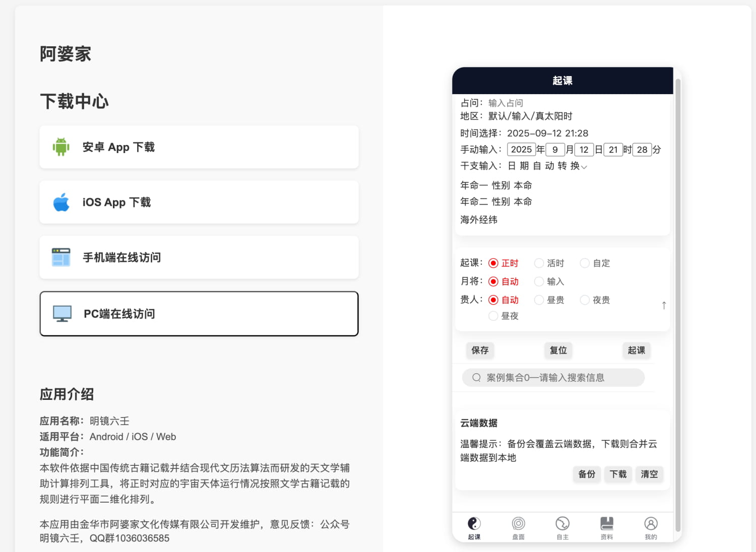The image size is (756, 552).
Task: Open the 资料 book icon
Action: (607, 523)
